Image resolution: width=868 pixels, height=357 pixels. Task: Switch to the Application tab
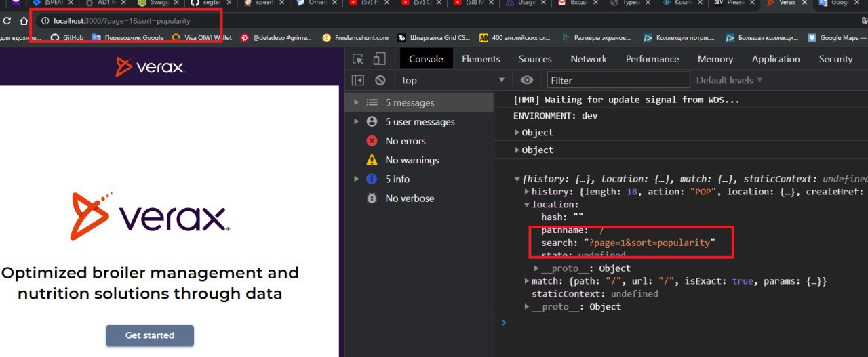pyautogui.click(x=776, y=59)
